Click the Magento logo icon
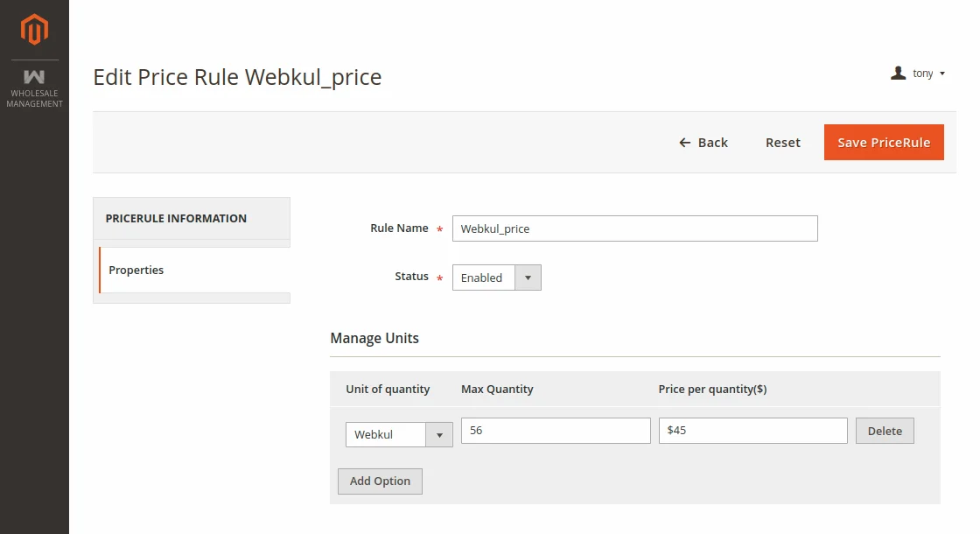980x534 pixels. pyautogui.click(x=33, y=27)
